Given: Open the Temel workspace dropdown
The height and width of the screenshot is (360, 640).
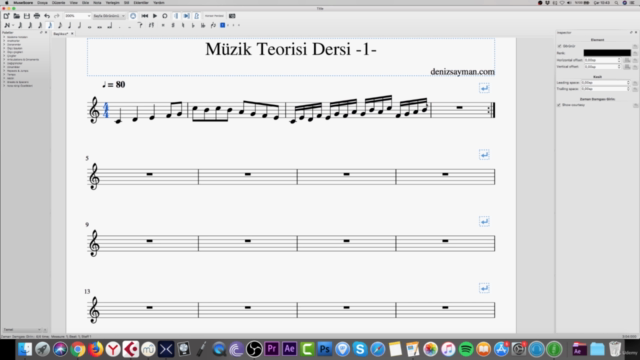Looking at the screenshot, I should tap(22, 330).
